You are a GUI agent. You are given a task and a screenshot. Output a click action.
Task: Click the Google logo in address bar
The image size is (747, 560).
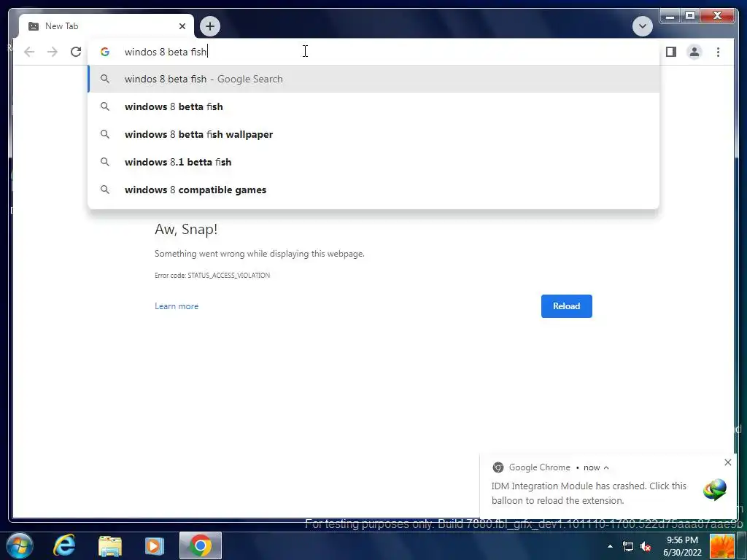[x=105, y=52]
